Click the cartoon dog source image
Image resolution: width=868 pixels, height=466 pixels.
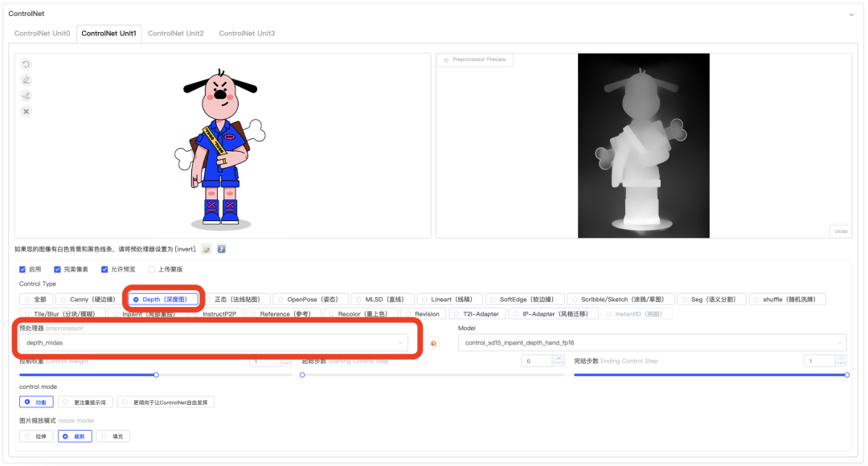221,149
